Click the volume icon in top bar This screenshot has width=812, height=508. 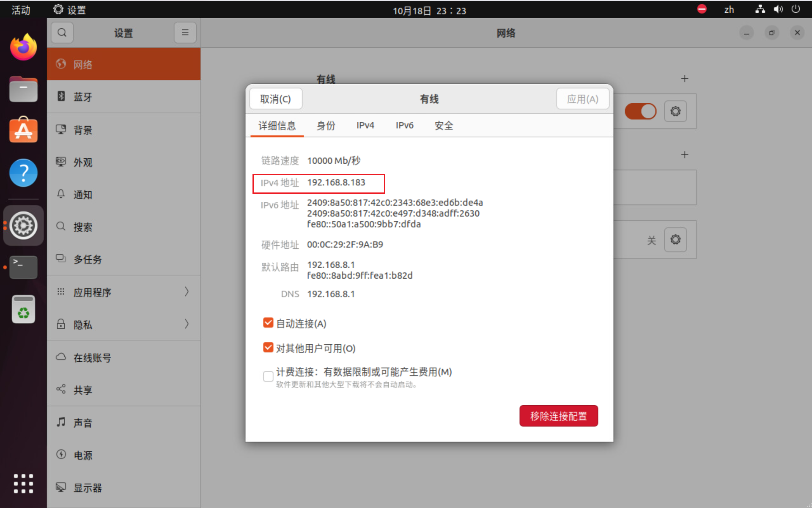(x=778, y=9)
